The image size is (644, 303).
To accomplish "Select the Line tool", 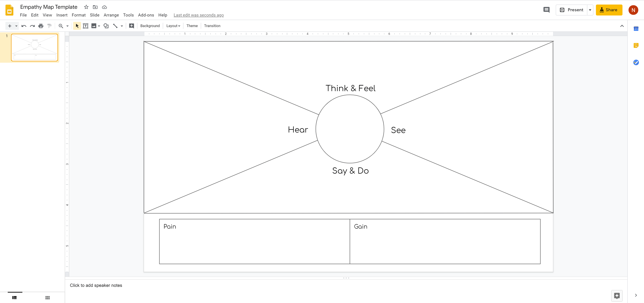I will pos(115,26).
